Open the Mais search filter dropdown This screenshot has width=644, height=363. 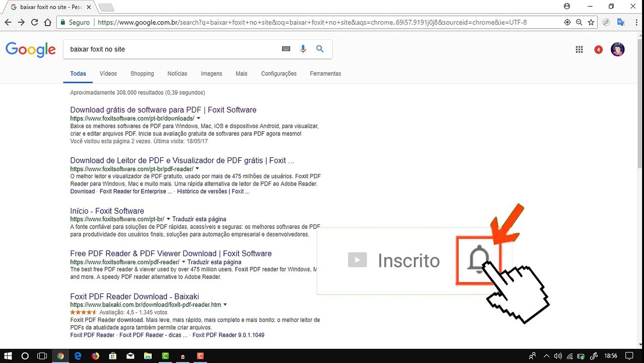coord(241,74)
